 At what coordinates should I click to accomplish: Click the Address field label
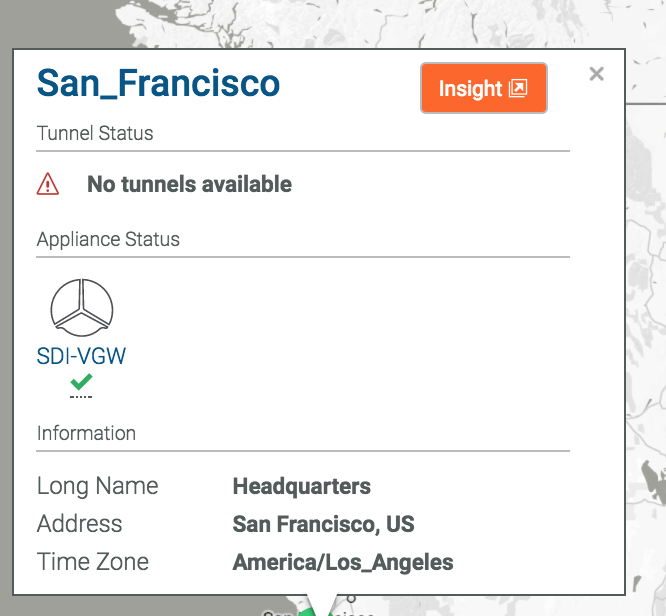point(79,524)
